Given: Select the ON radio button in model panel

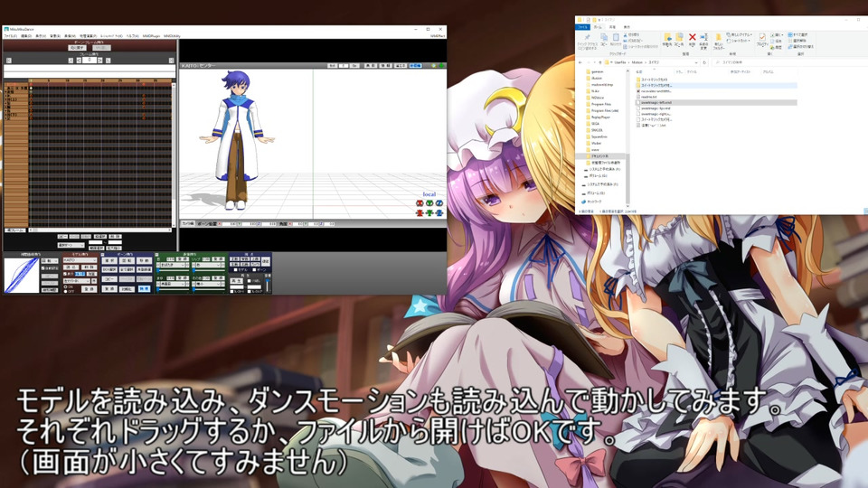Looking at the screenshot, I should [65, 286].
